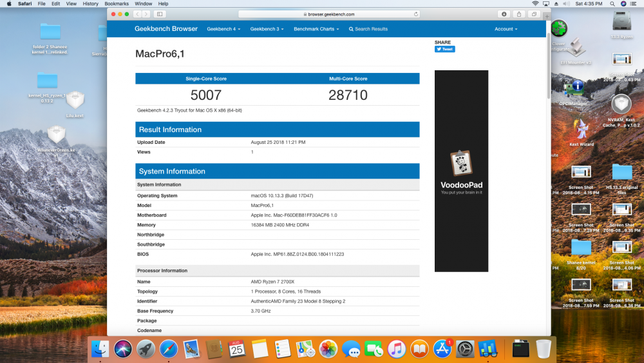Open Reminders list icon in Dock
Image resolution: width=644 pixels, height=363 pixels.
[x=283, y=349]
